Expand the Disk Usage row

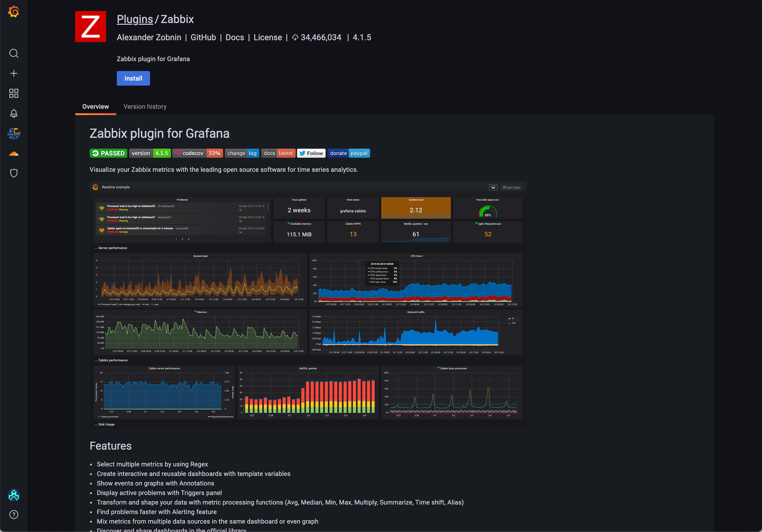(106, 424)
